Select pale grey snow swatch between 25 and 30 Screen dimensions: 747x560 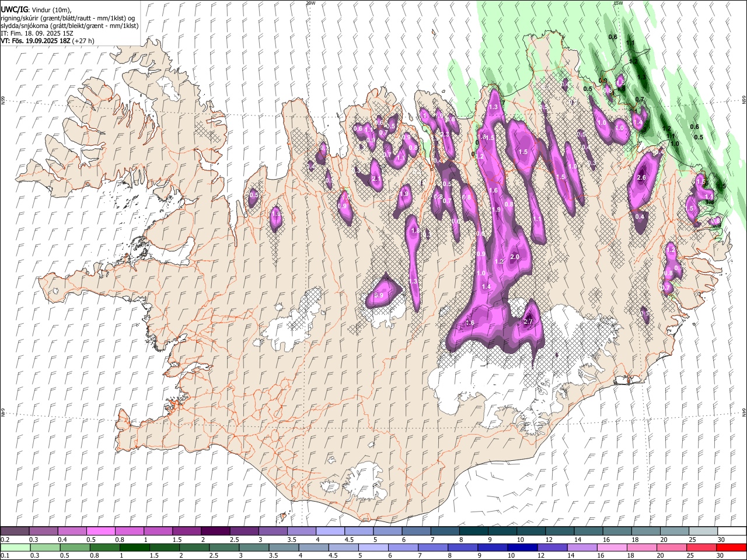coord(703,531)
